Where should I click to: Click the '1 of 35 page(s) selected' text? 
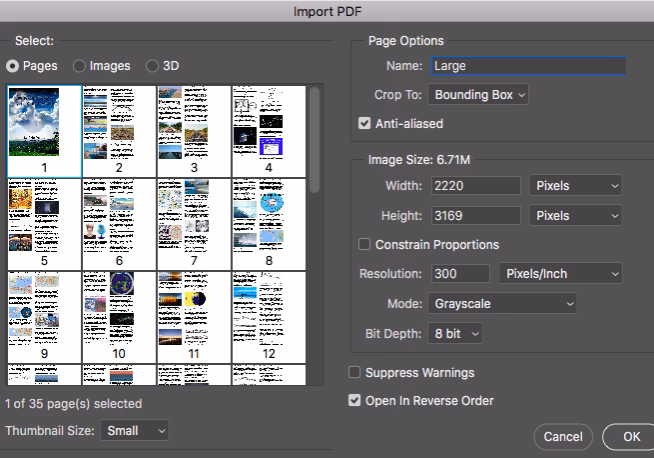click(x=73, y=404)
